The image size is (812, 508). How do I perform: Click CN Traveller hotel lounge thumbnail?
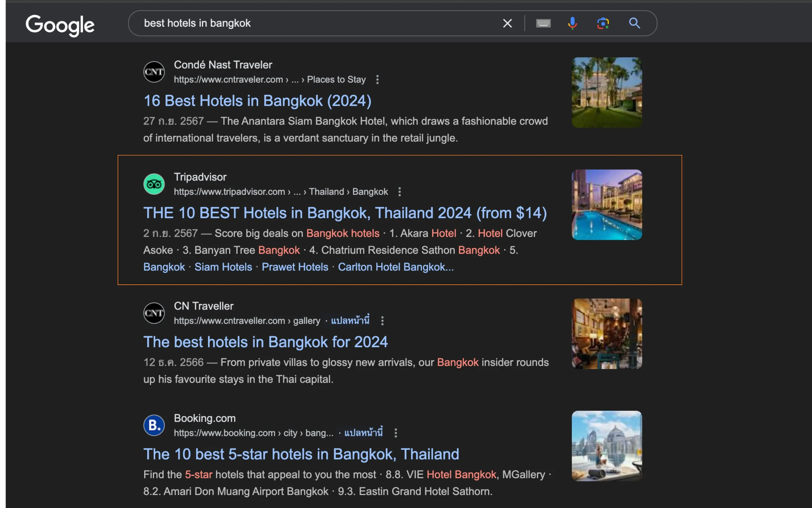607,334
